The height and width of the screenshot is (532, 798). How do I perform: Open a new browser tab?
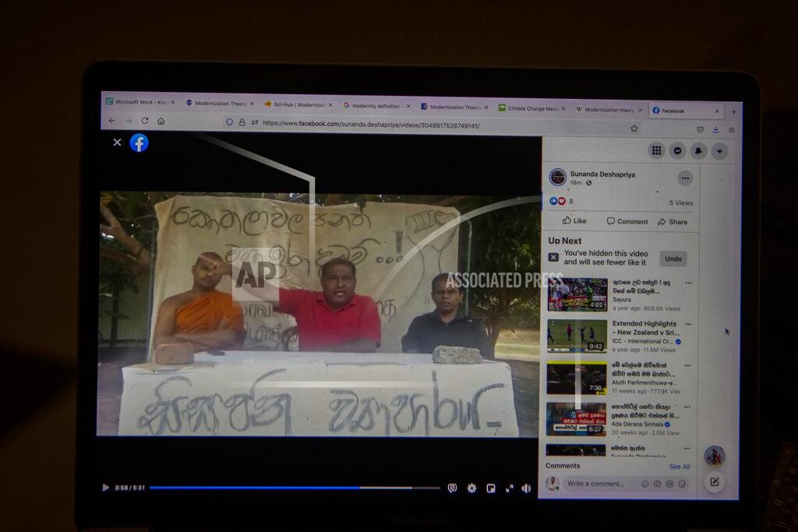pyautogui.click(x=734, y=111)
